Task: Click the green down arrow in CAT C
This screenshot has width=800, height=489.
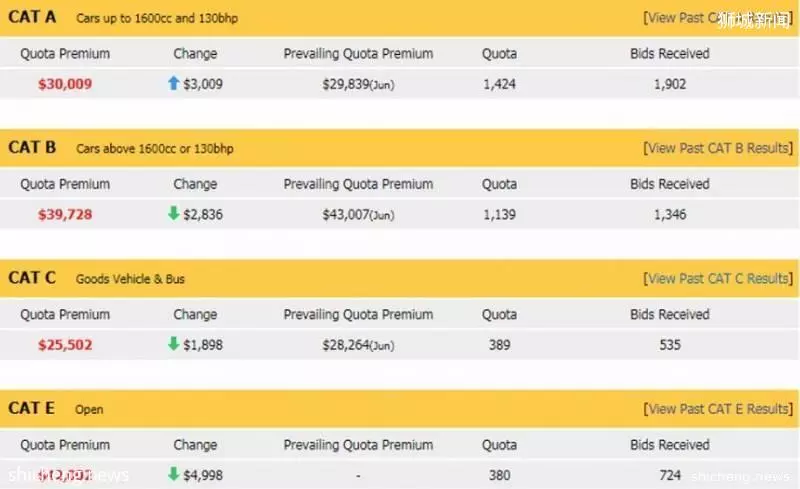Action: click(x=173, y=344)
